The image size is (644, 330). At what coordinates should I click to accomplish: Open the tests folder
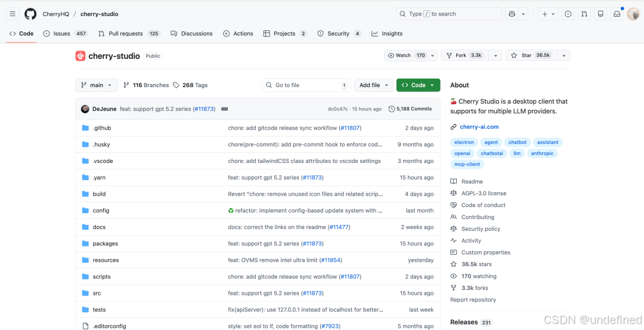99,310
